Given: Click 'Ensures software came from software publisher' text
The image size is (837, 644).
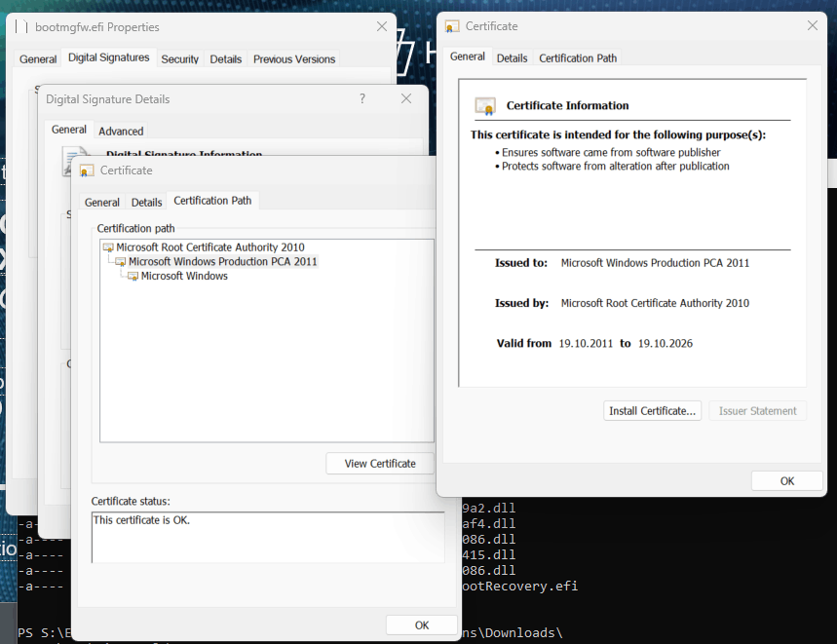Looking at the screenshot, I should coord(611,153).
